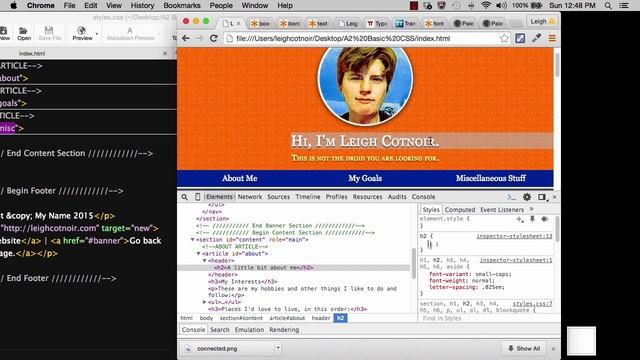640x360 pixels.
Task: Select the h3 My Interests row
Action: tap(243, 282)
